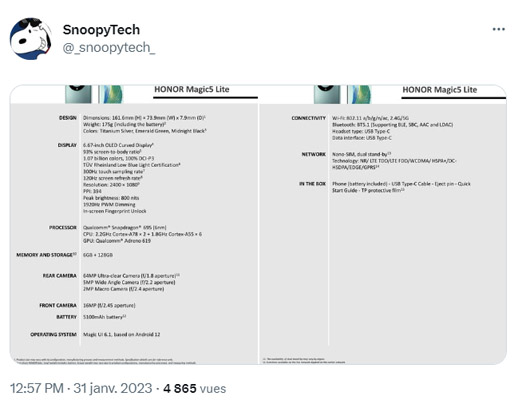Click the 4 865 vues view count
Screen dimensions: 514x400
(x=195, y=388)
